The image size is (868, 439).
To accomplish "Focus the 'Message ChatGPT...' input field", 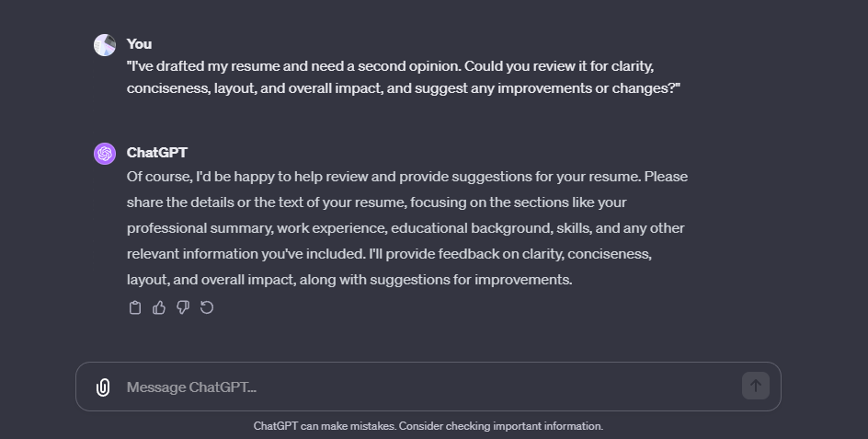I will pyautogui.click(x=428, y=387).
